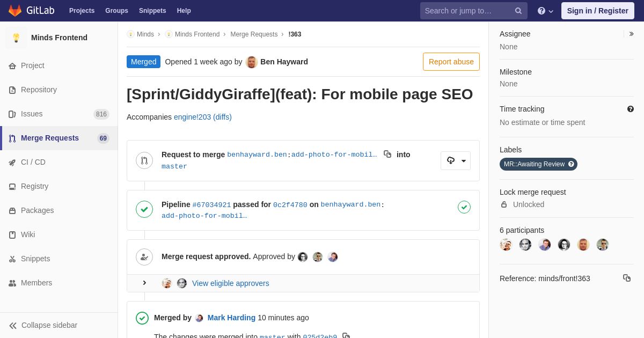Open the Snippets top navigation item
644x338 pixels.
(x=152, y=11)
